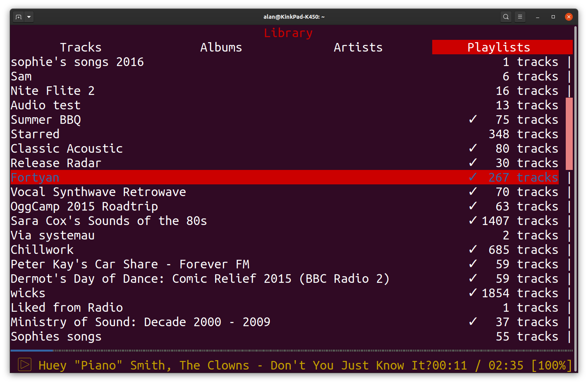
Task: Toggle checkmark on Chillwork playlist
Action: (473, 249)
